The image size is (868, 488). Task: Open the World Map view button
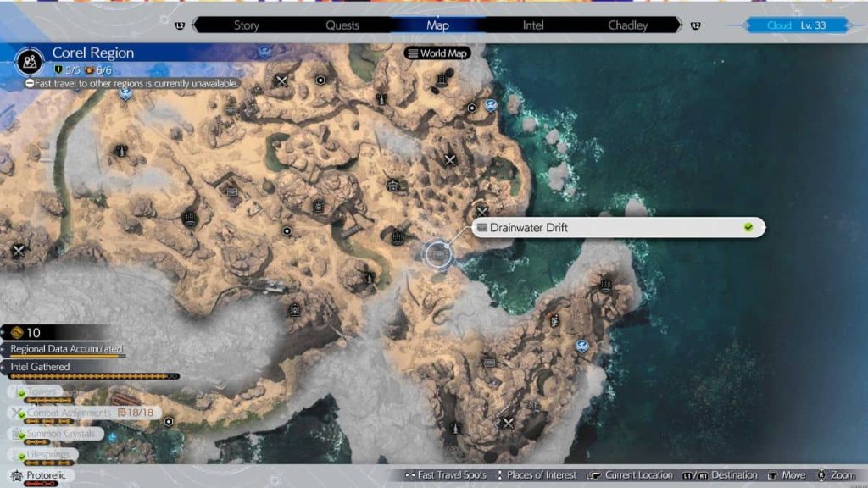(x=438, y=53)
